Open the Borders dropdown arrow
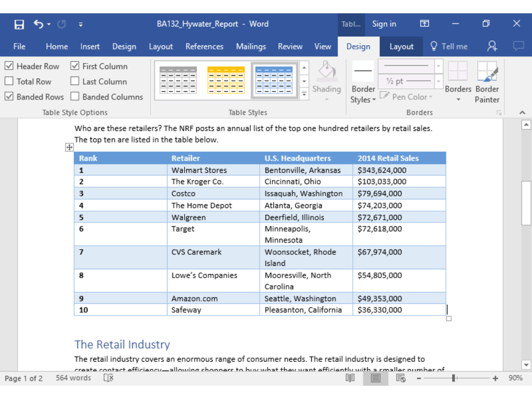532x399 pixels. (x=458, y=99)
